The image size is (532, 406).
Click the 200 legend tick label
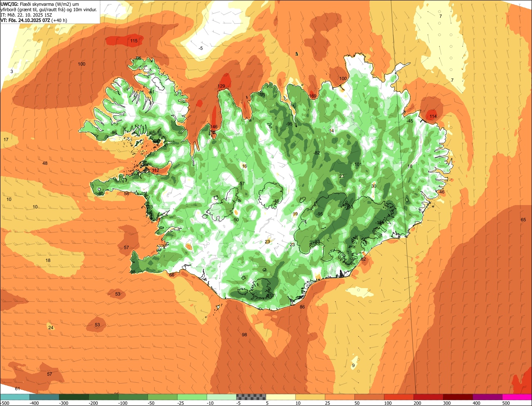tap(417, 403)
